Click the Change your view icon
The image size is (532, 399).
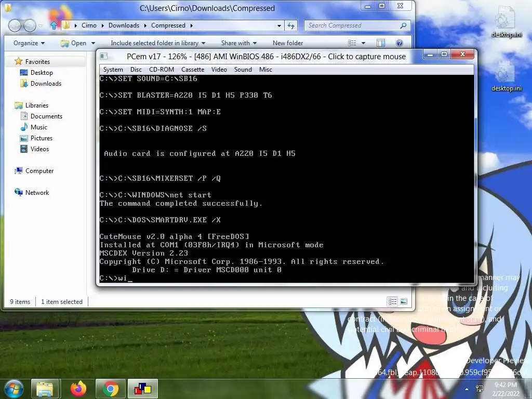tap(352, 43)
